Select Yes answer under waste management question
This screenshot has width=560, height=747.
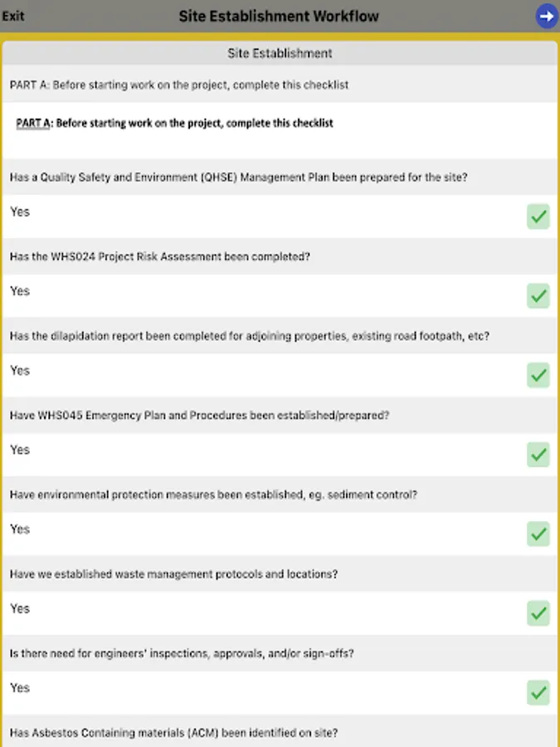pos(20,608)
